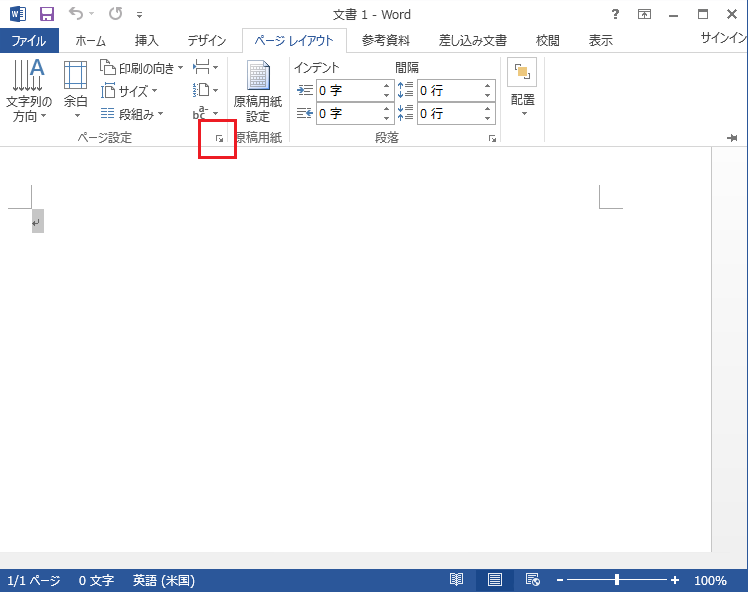This screenshot has width=748, height=592.
Task: Expand the 段組み columns dropdown
Action: pos(131,114)
